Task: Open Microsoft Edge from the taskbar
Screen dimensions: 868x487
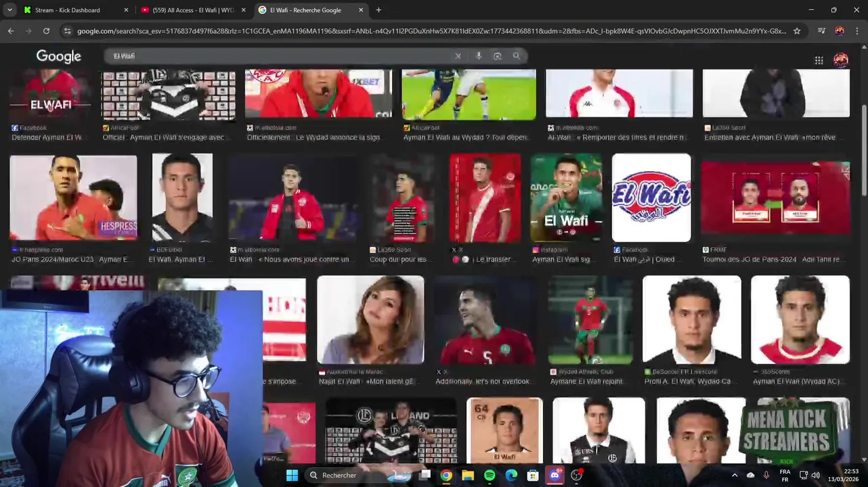Action: tap(511, 476)
